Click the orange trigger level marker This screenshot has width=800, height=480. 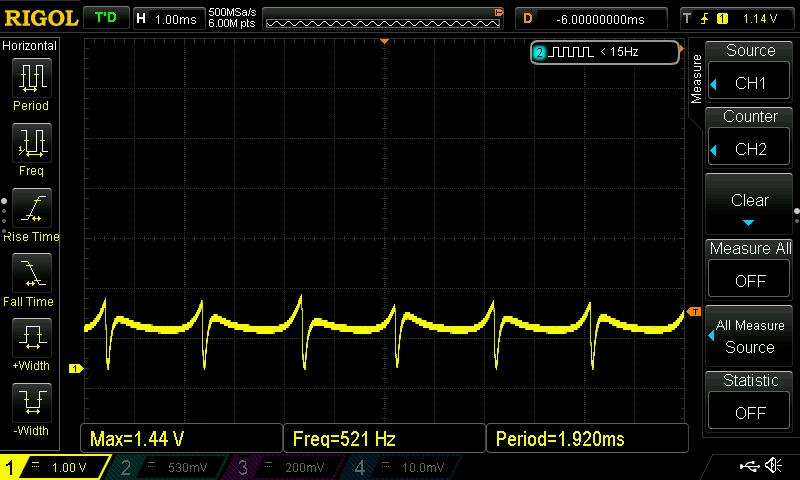pos(695,313)
